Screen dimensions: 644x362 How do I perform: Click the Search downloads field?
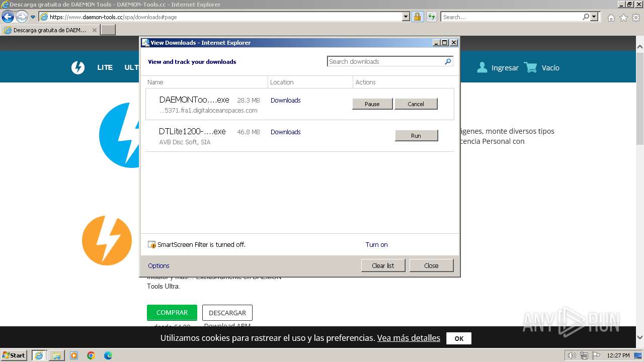386,61
